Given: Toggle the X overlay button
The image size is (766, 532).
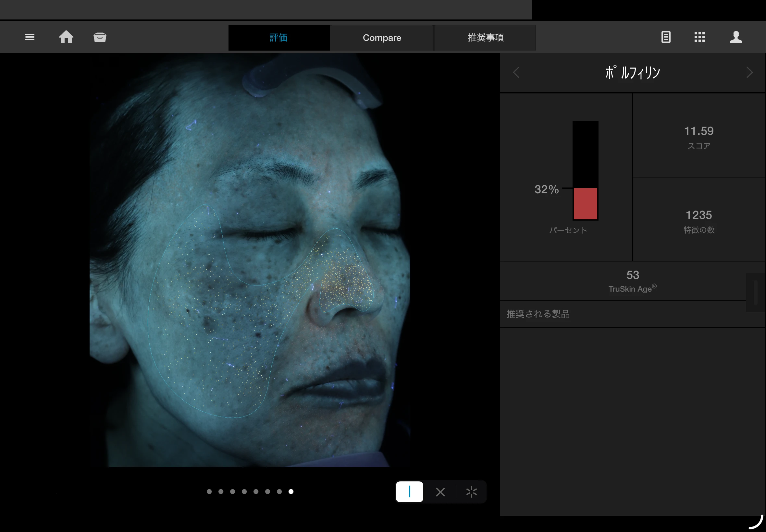Looking at the screenshot, I should [440, 492].
